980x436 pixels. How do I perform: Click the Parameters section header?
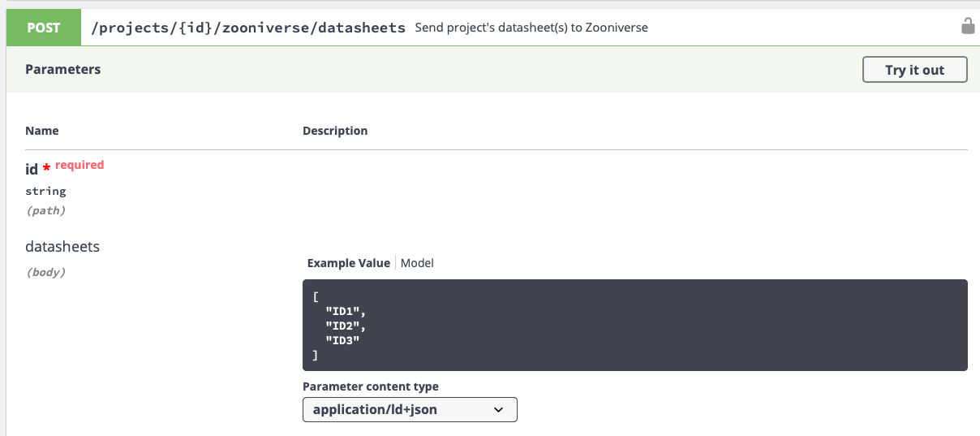63,70
